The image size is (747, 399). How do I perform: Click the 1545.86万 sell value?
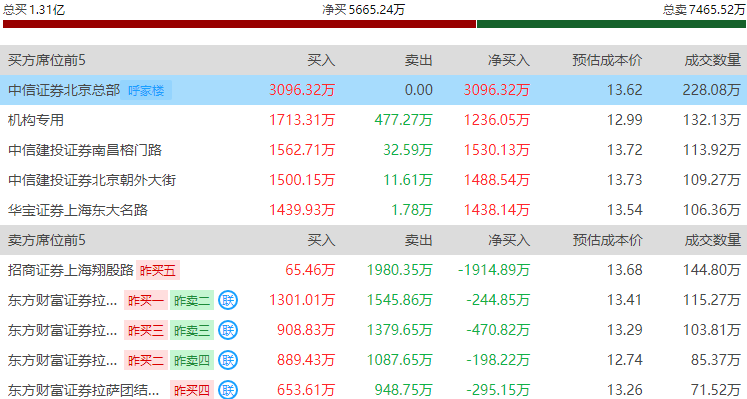399,300
